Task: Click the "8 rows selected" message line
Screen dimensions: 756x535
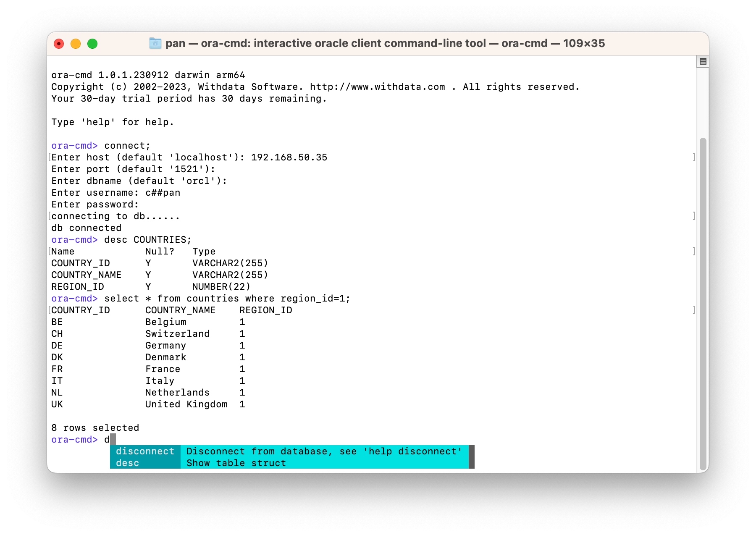Action: point(95,427)
